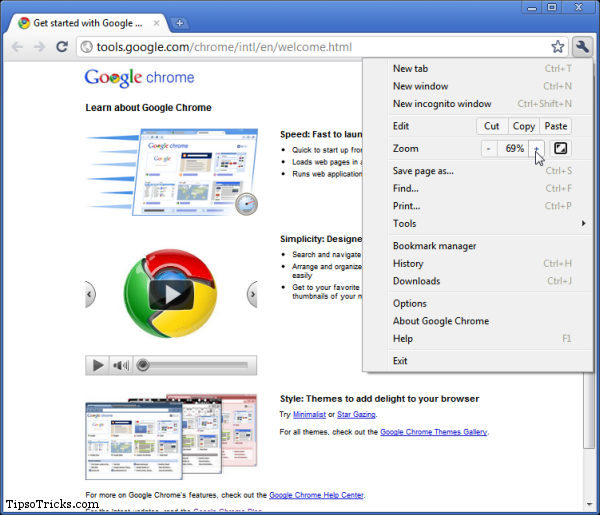Image resolution: width=600 pixels, height=515 pixels.
Task: Increase zoom with the plus button
Action: click(x=536, y=148)
